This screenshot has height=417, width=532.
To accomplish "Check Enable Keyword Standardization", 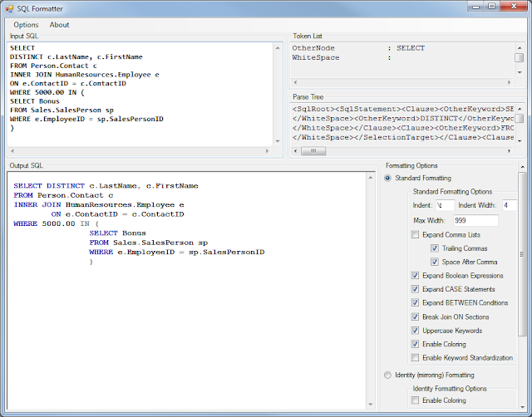I will click(415, 358).
